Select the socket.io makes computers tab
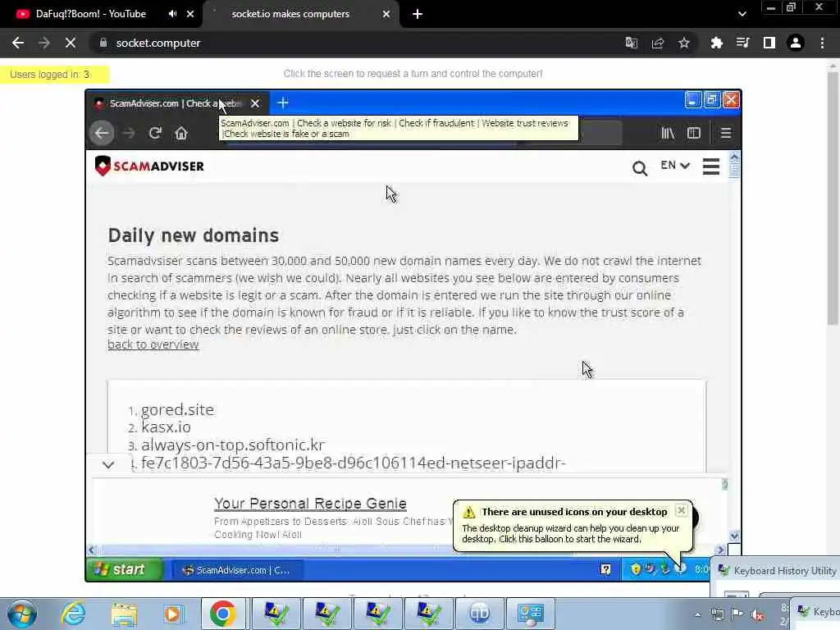Screen dimensions: 840x630 click(290, 14)
